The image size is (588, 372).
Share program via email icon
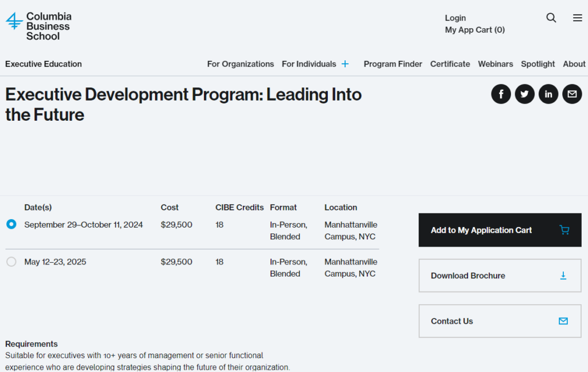pyautogui.click(x=572, y=94)
